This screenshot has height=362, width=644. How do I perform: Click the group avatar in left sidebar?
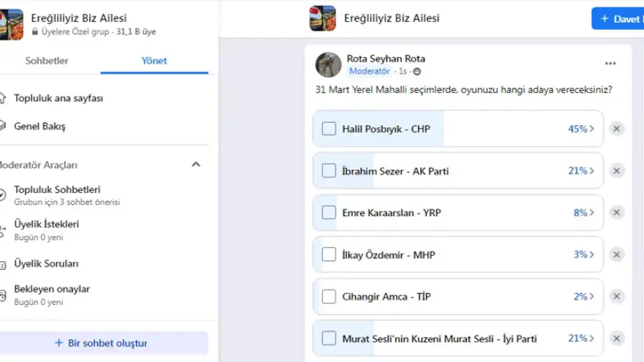(x=11, y=25)
